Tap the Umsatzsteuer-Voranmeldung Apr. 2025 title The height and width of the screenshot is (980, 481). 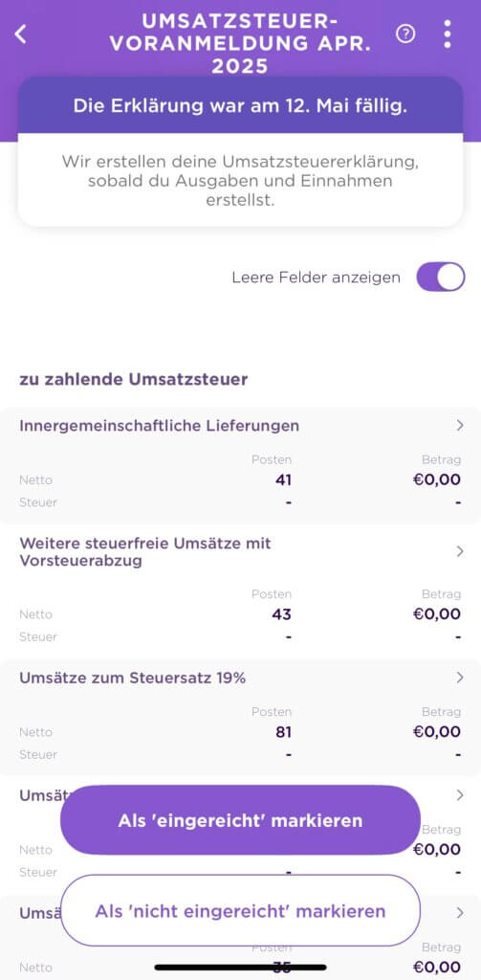click(x=241, y=44)
